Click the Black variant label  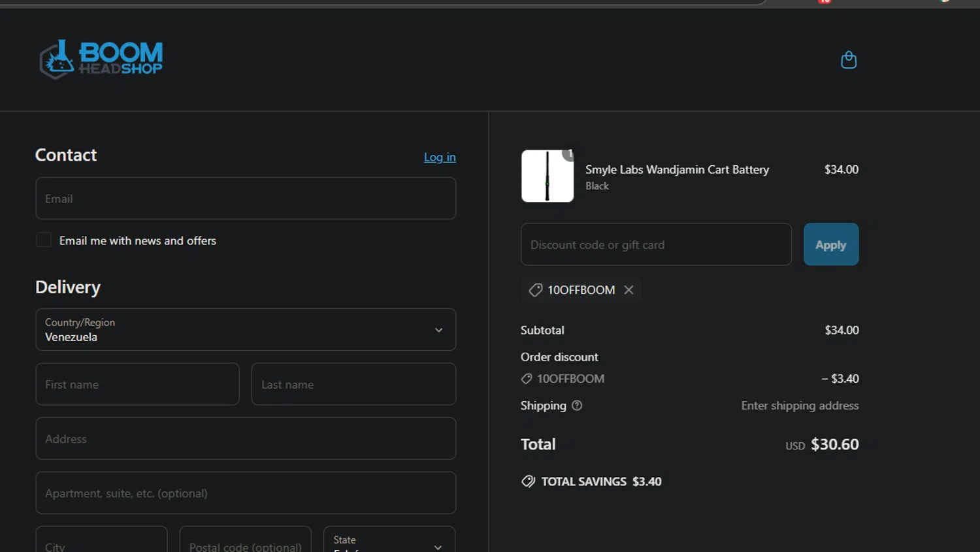point(597,186)
